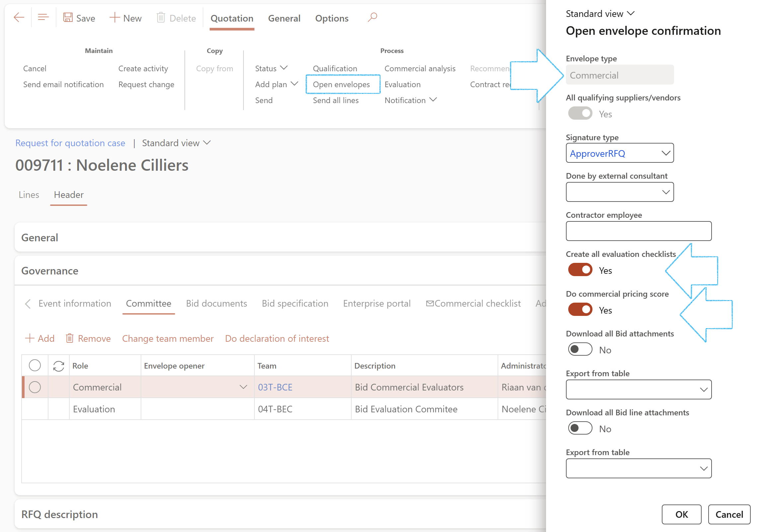
Task: Open the 03T-BCE team link
Action: pyautogui.click(x=275, y=387)
